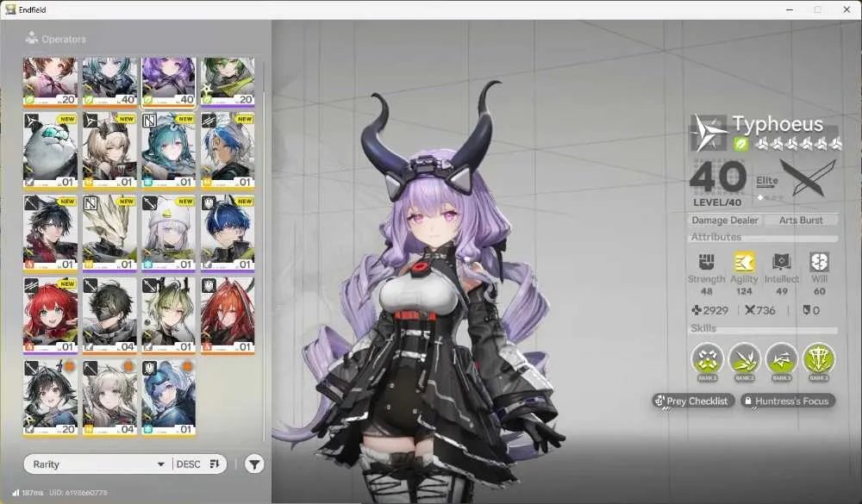Click Typhoeus's class emblem beside her name
862x504 pixels.
[x=709, y=133]
